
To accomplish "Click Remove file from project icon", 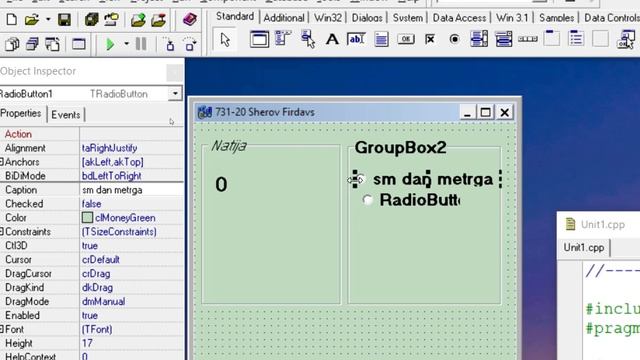I will (x=158, y=20).
